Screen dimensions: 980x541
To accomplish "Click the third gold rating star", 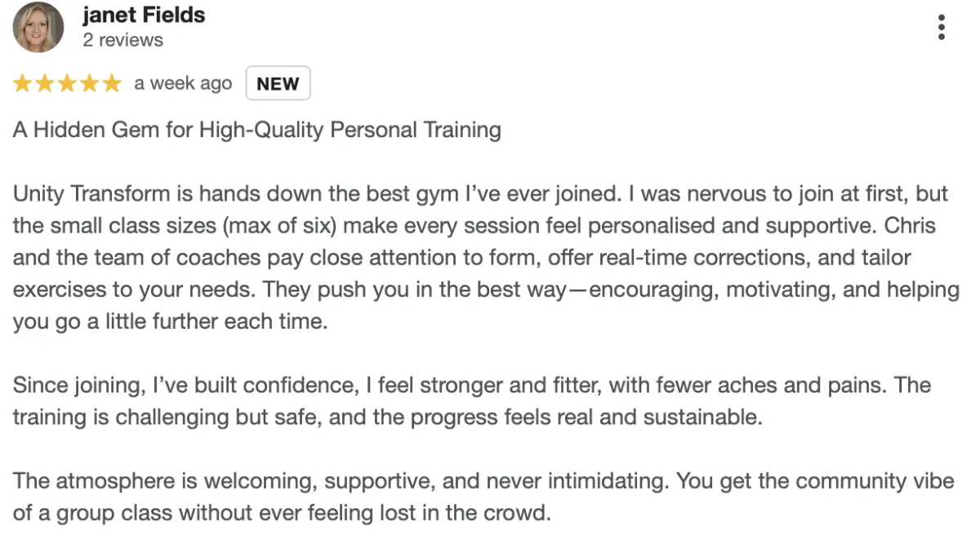I will (x=67, y=83).
